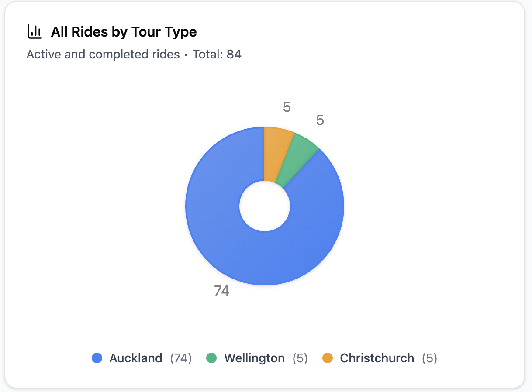Click the blue Auckland legend dot
532x392 pixels.
[97, 358]
